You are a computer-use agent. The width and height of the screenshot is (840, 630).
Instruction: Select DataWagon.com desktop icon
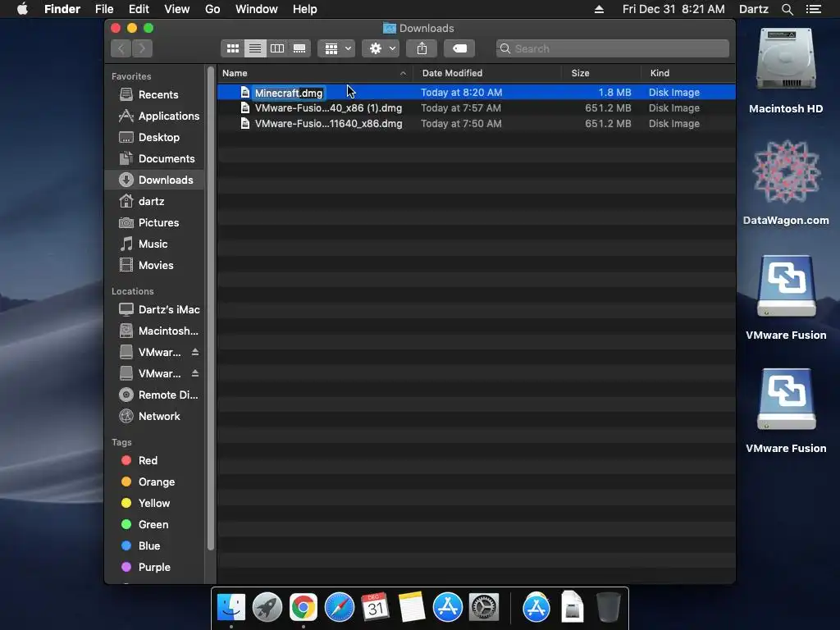786,182
